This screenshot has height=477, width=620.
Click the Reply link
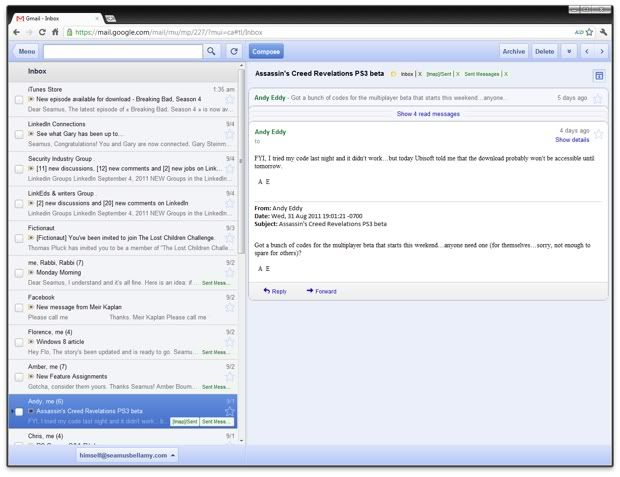(275, 291)
